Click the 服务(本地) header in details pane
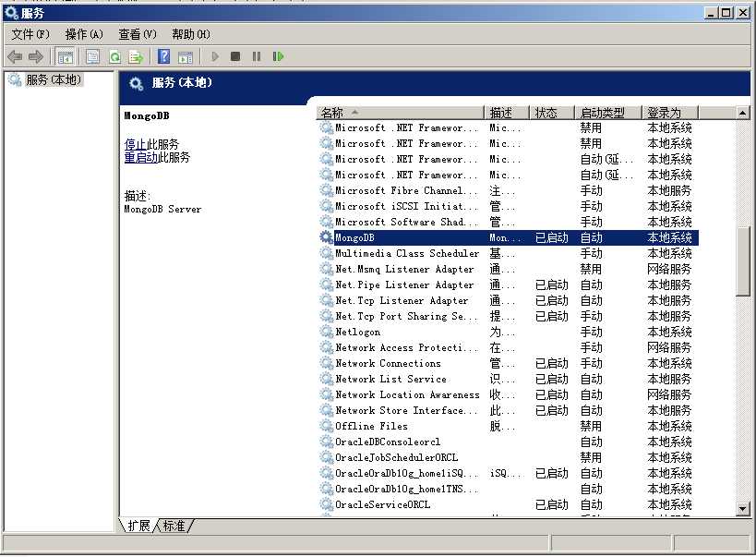Image resolution: width=756 pixels, height=557 pixels. 182,82
